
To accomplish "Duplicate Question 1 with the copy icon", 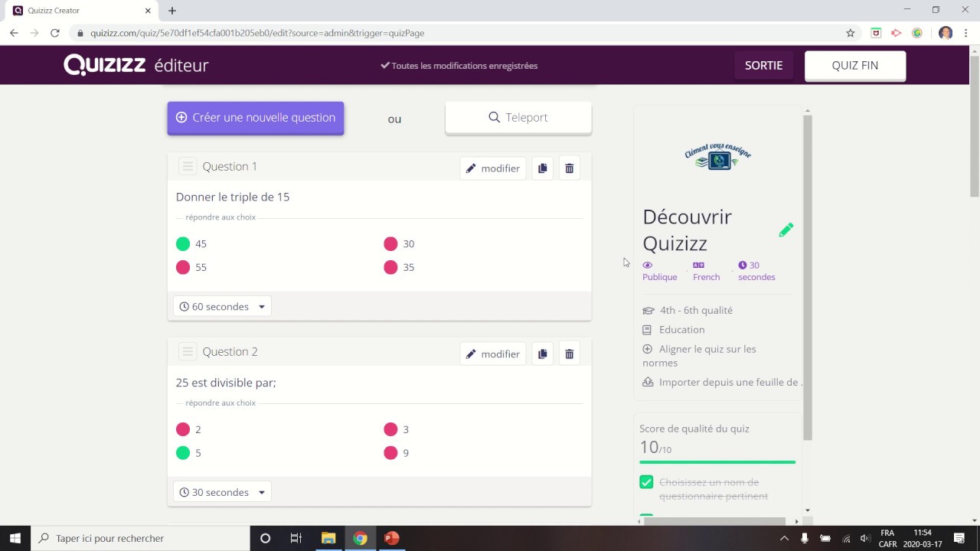I will tap(542, 168).
